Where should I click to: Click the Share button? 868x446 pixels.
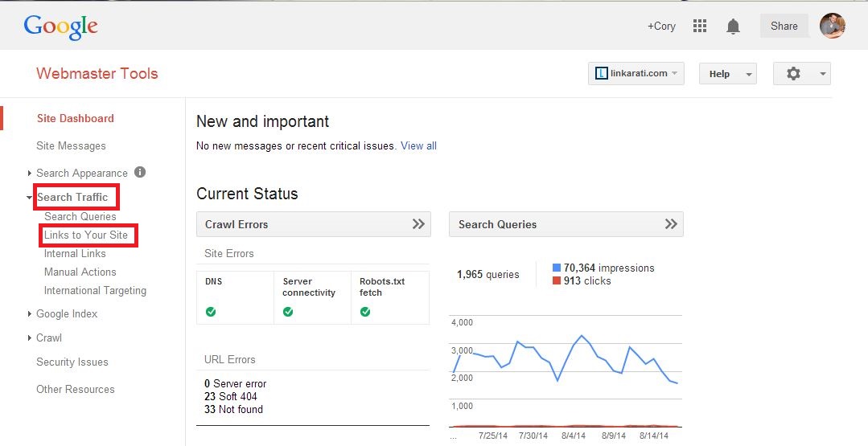click(x=784, y=26)
